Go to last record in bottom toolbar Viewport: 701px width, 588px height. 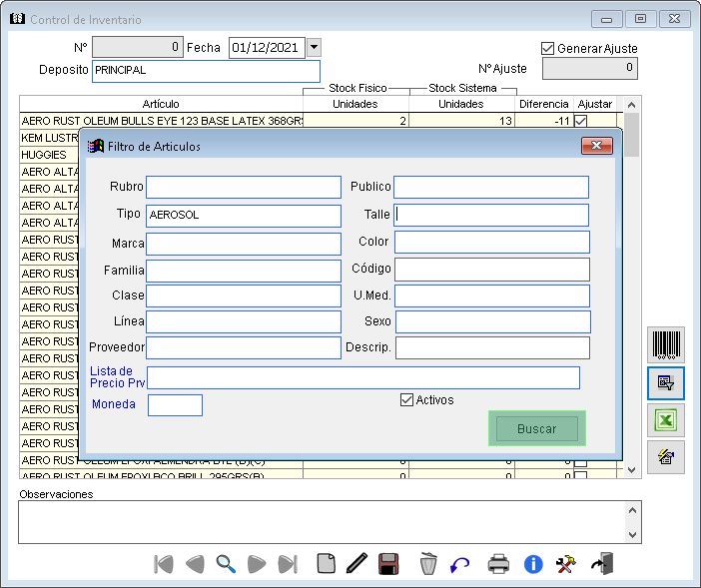click(288, 564)
